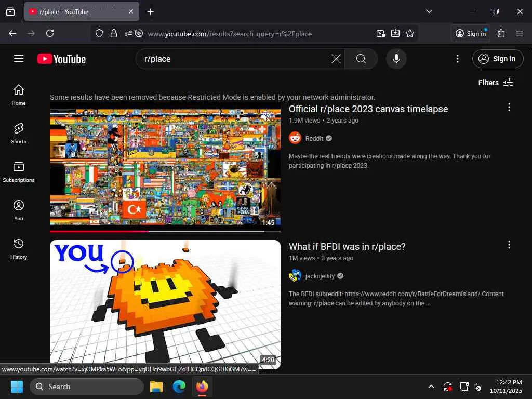Launch Microsoft Edge from taskbar

click(x=179, y=387)
